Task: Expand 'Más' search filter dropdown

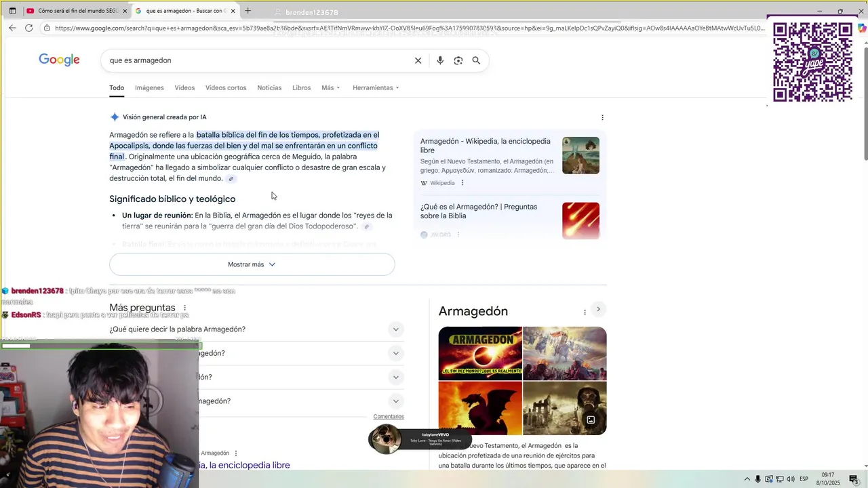Action: tap(331, 87)
